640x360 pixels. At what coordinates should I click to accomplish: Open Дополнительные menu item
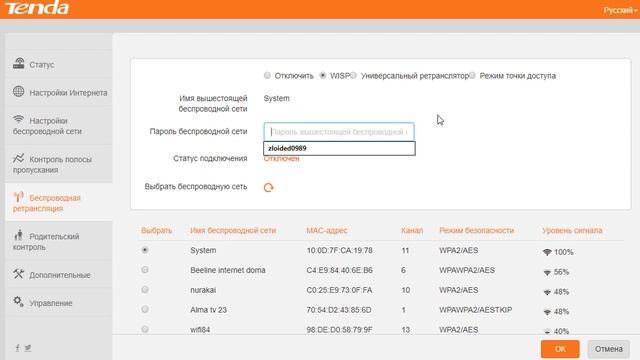60,275
